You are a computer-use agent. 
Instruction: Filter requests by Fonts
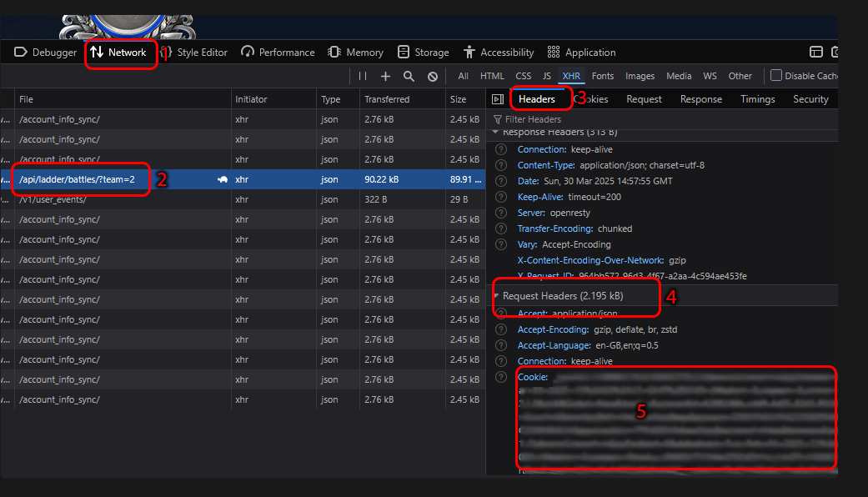602,76
